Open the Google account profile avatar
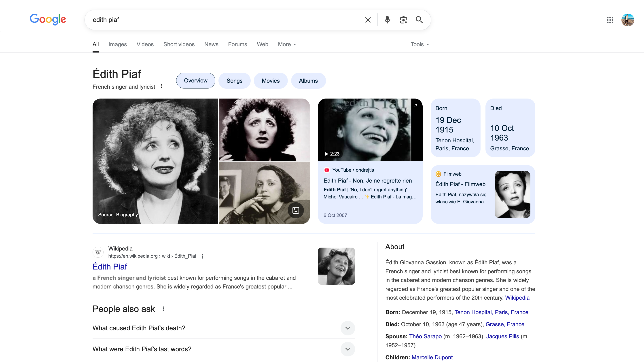This screenshot has width=644, height=362. coord(628,20)
